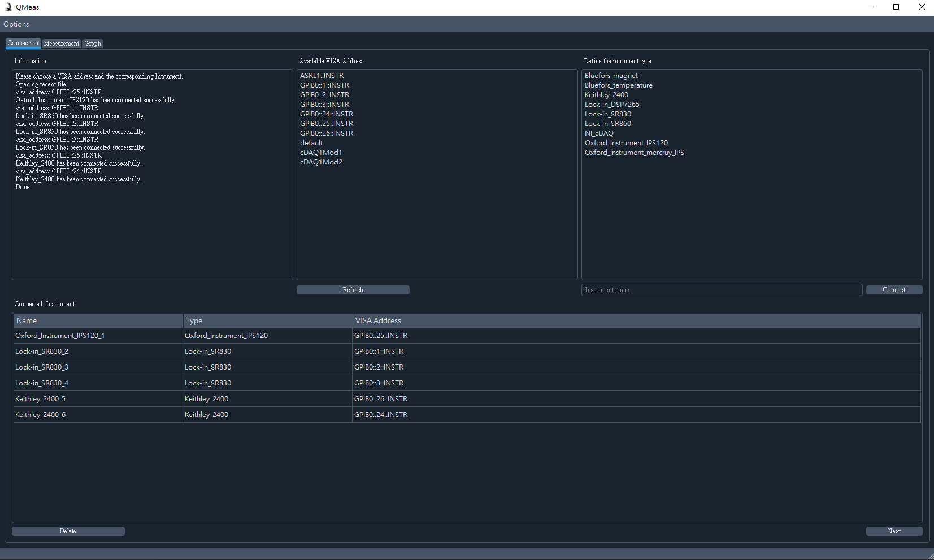
Task: Choose Lock-in_SR830 in the instrument type list
Action: (751, 114)
